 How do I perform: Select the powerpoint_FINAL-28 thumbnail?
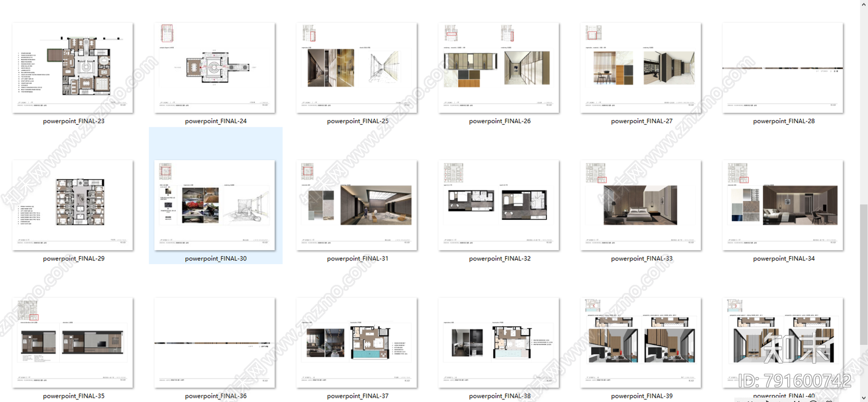(783, 68)
